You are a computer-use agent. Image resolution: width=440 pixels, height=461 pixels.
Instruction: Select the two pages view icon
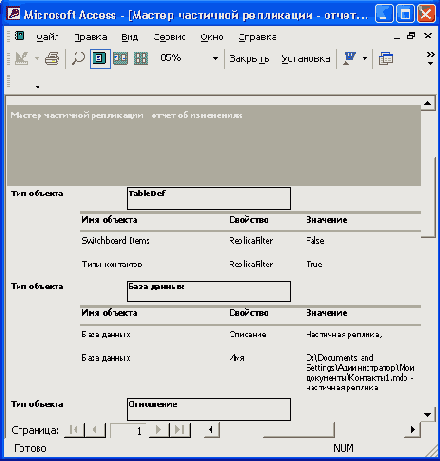(120, 59)
